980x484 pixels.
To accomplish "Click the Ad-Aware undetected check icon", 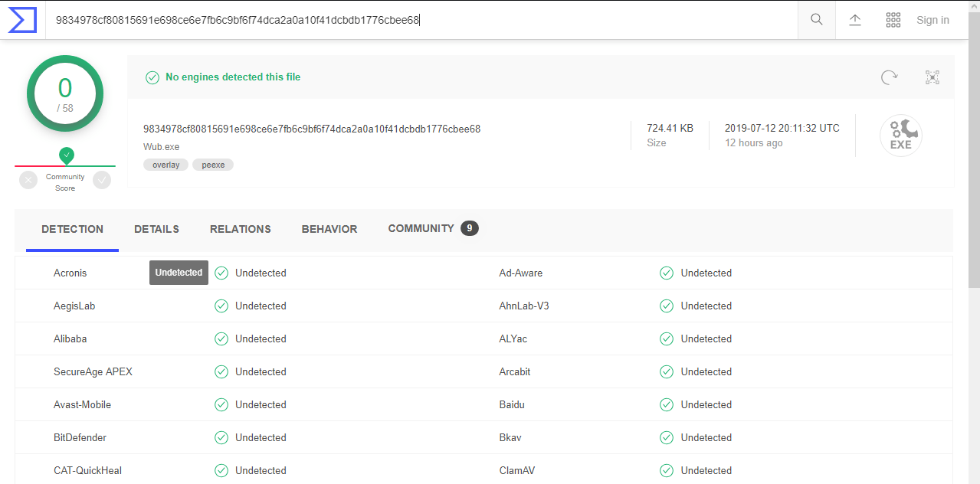I will (667, 273).
